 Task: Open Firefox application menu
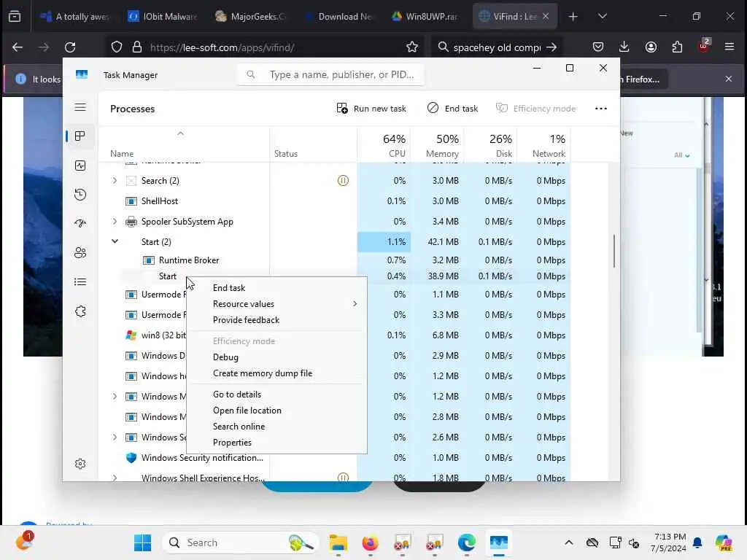click(x=729, y=47)
